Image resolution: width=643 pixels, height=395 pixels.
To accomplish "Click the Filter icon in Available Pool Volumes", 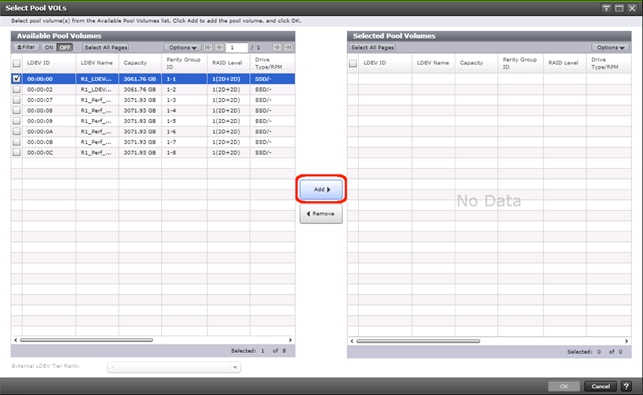I will (26, 48).
